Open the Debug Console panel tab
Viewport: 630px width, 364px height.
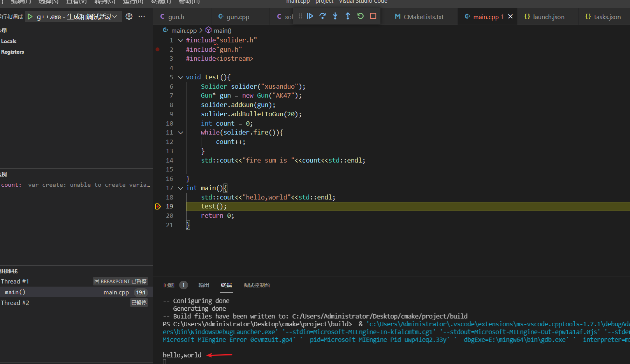point(257,285)
